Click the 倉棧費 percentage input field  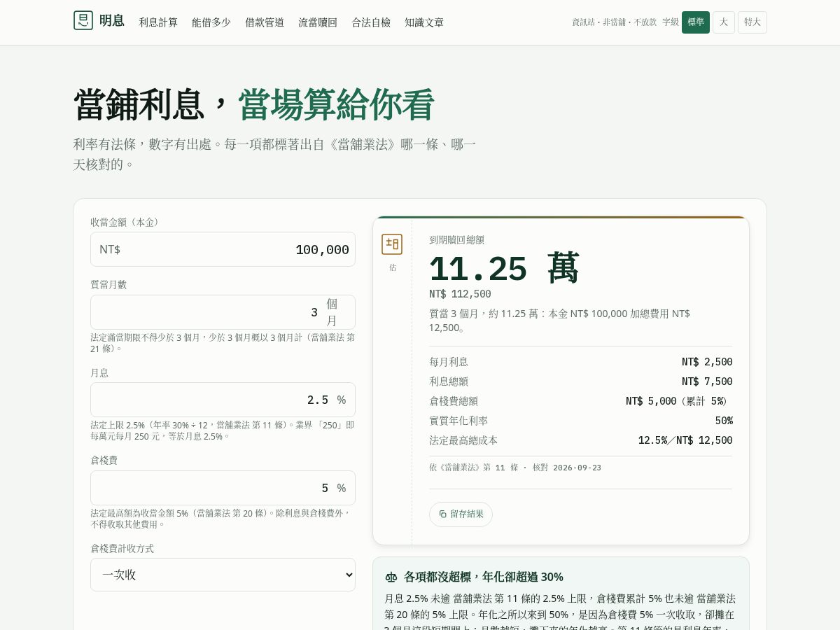tap(223, 488)
